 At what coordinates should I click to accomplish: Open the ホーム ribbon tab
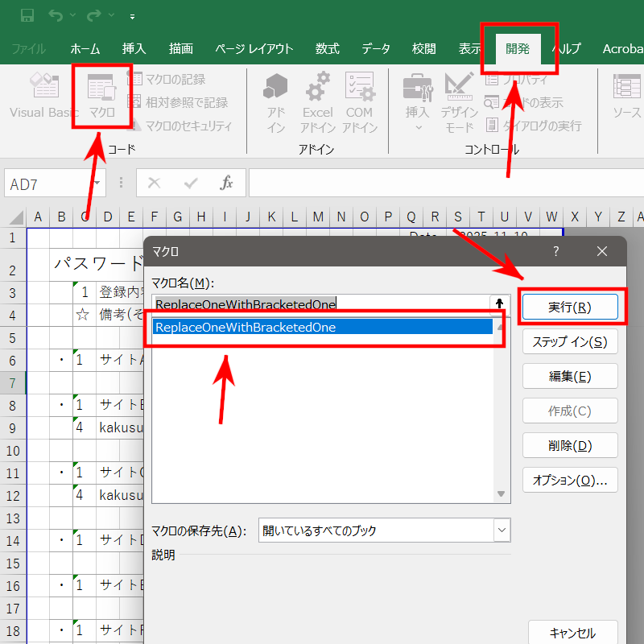click(x=85, y=48)
